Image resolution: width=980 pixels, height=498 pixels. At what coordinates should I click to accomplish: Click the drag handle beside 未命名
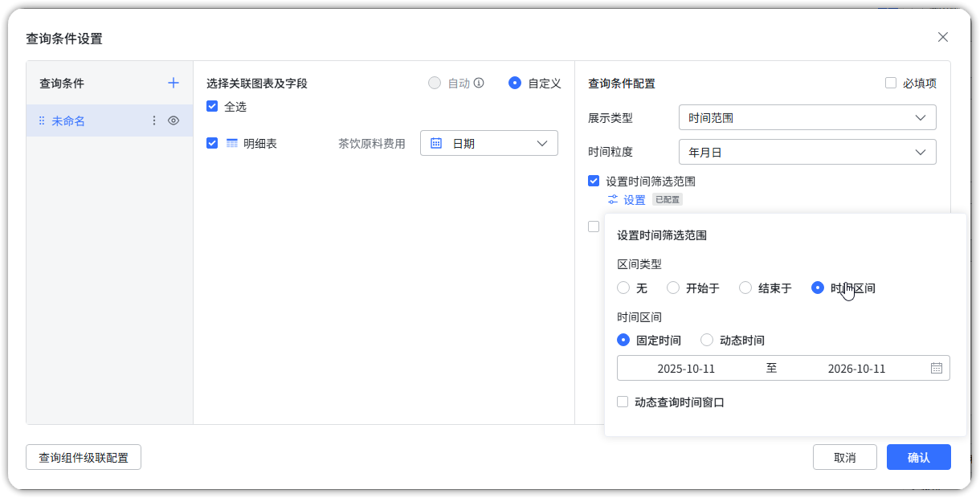coord(42,121)
